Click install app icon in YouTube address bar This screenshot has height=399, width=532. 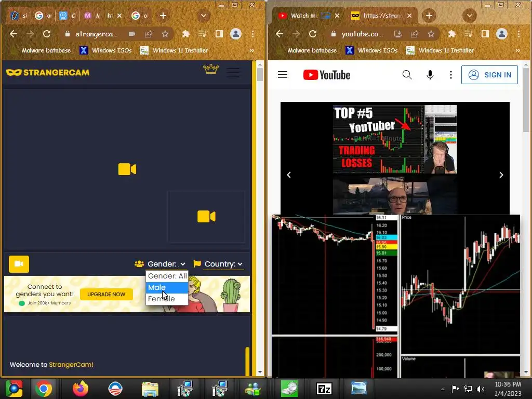(398, 34)
